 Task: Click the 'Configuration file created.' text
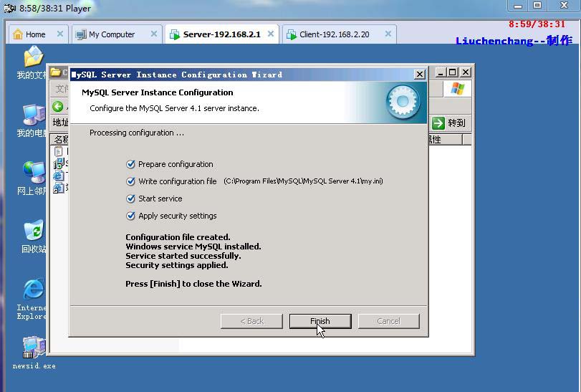click(178, 237)
